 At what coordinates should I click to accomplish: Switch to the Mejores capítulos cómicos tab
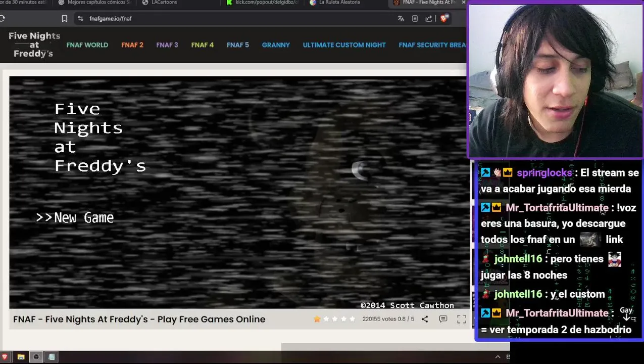[93, 3]
